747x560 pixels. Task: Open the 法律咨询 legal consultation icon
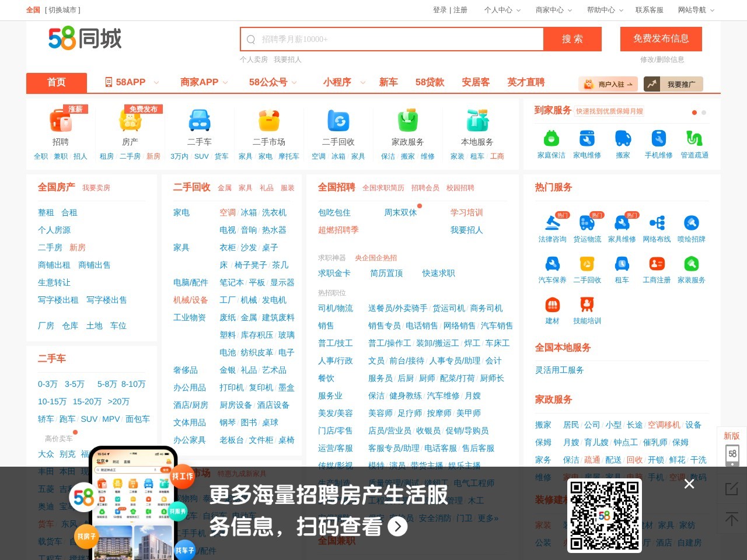(552, 223)
